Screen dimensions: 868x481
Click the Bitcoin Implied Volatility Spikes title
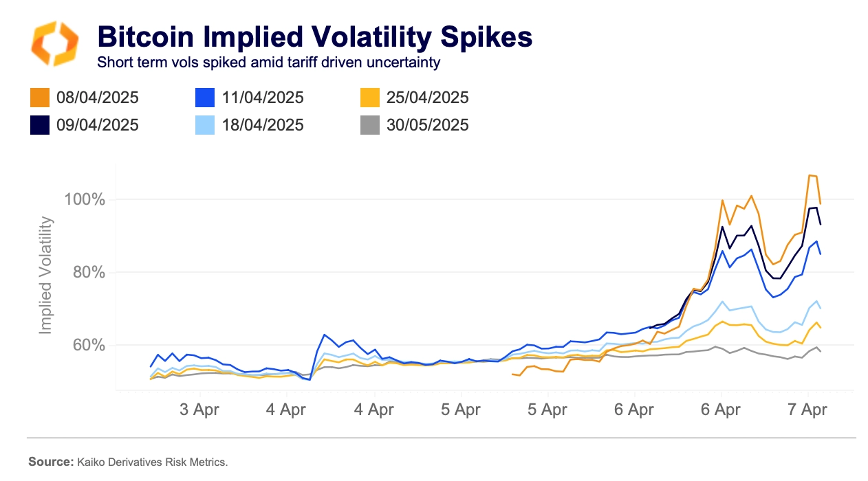tap(315, 36)
